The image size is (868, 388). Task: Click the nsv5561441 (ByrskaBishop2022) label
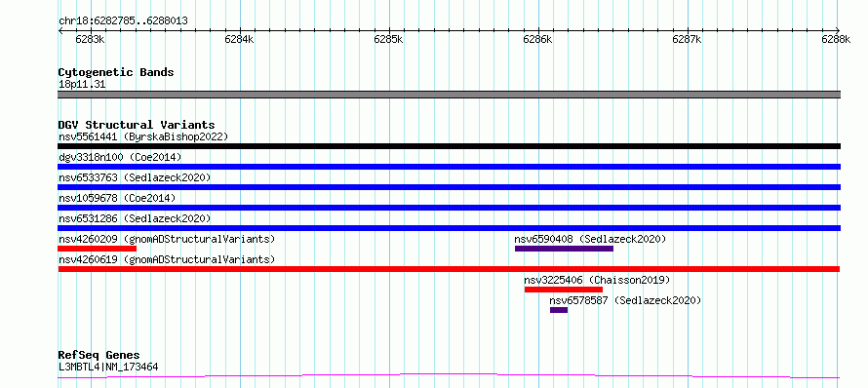coord(143,136)
